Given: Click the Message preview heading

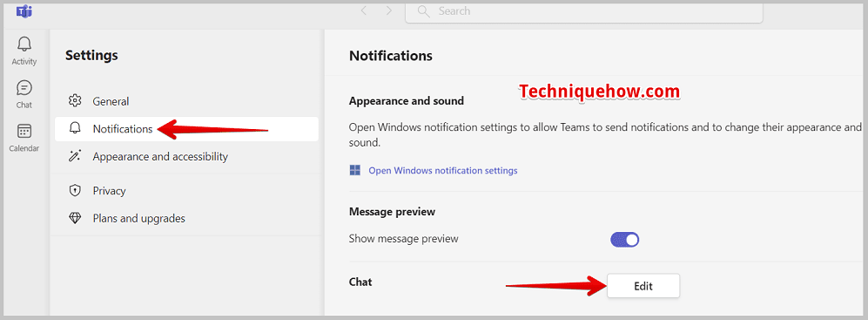Looking at the screenshot, I should click(x=392, y=211).
